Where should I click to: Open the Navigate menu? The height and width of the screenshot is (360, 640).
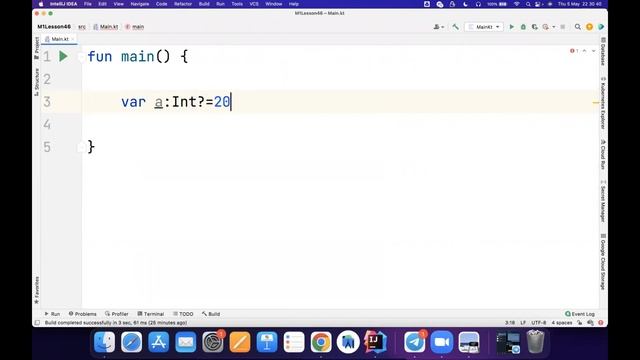point(140,4)
